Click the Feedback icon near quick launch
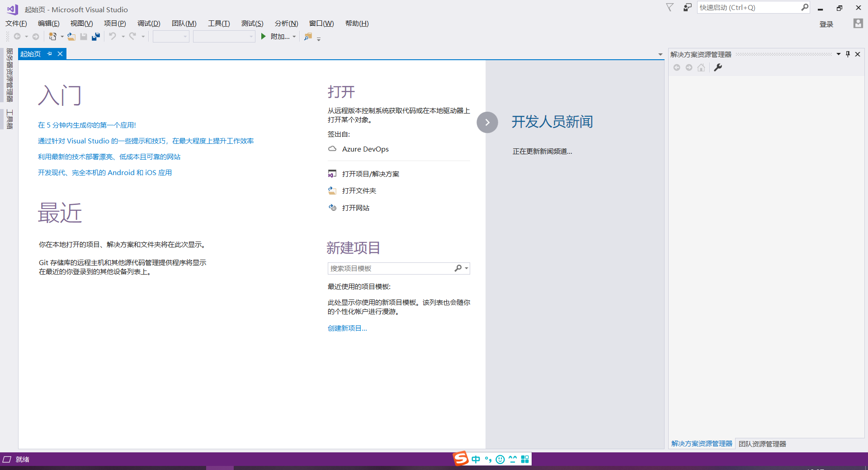Image resolution: width=868 pixels, height=470 pixels. pyautogui.click(x=687, y=7)
